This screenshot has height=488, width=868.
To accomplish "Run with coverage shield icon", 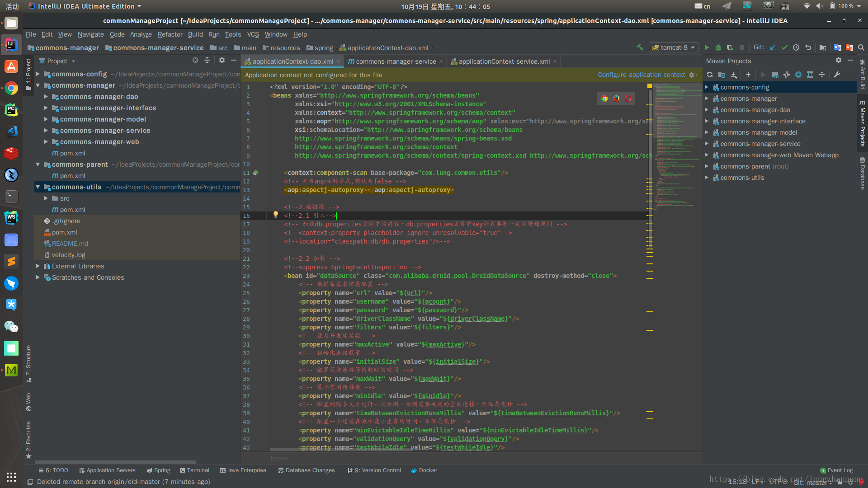I will click(730, 47).
